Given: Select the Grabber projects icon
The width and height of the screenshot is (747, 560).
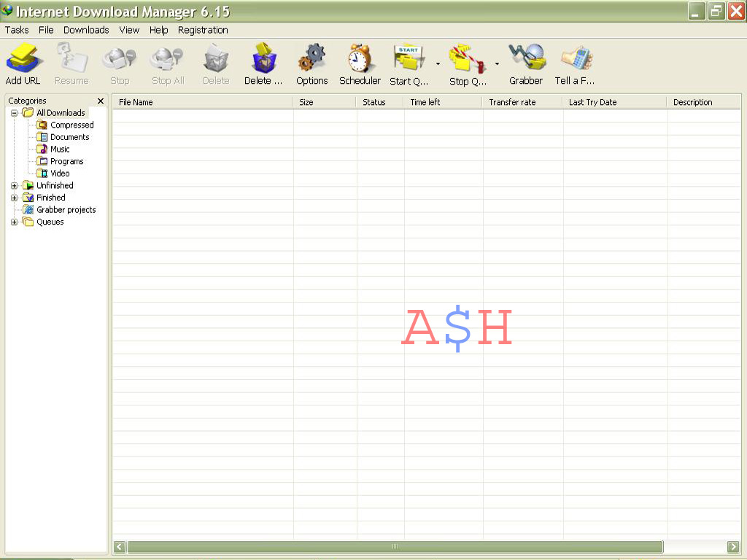Looking at the screenshot, I should tap(28, 209).
